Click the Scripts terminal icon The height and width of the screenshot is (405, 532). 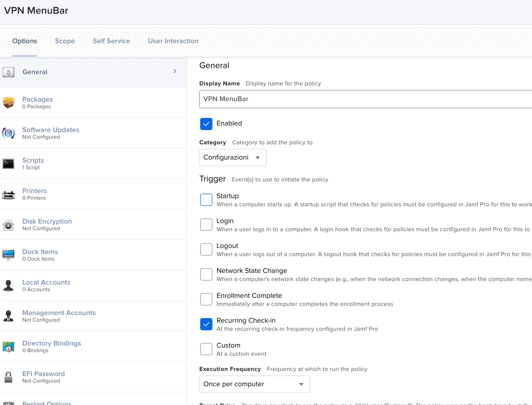[8, 164]
